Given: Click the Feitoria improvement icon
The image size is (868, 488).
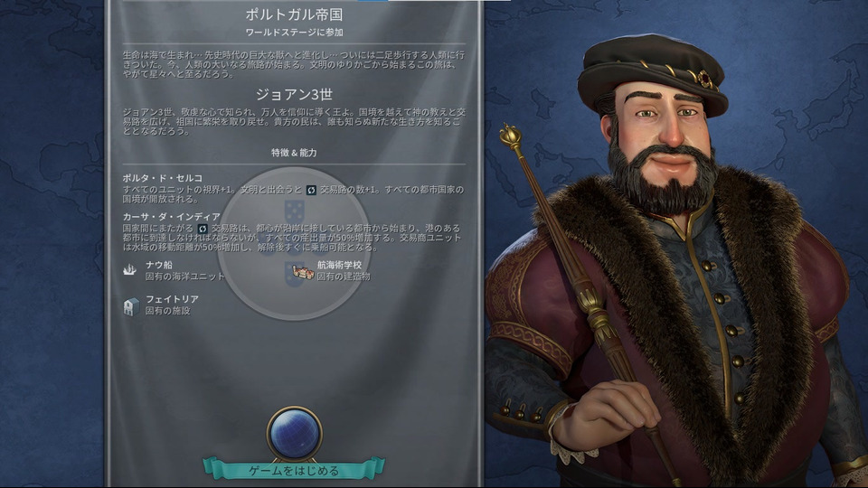Looking at the screenshot, I should pyautogui.click(x=131, y=306).
